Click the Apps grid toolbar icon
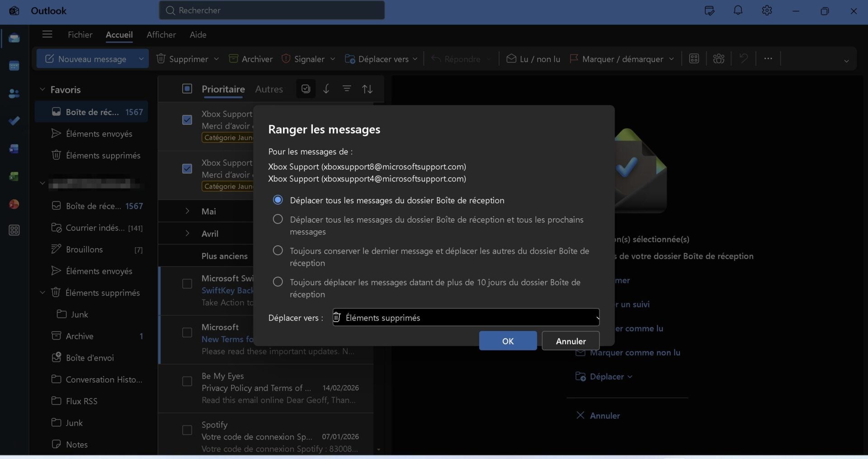 694,59
